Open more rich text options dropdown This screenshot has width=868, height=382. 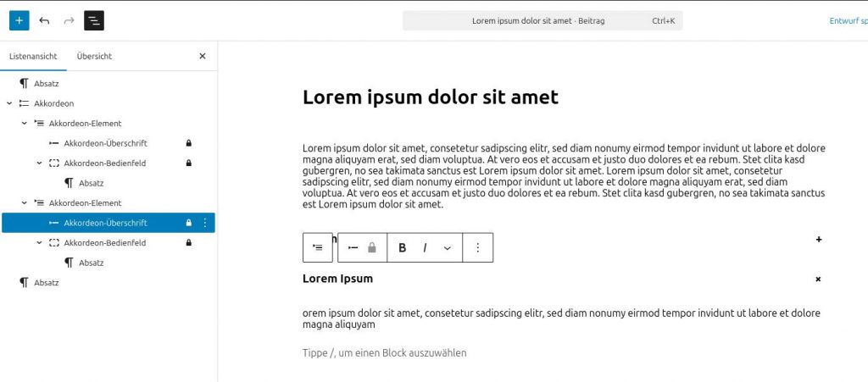[448, 247]
